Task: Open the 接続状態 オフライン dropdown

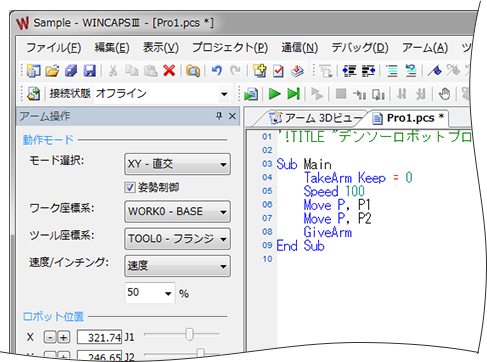Action: 224,94
